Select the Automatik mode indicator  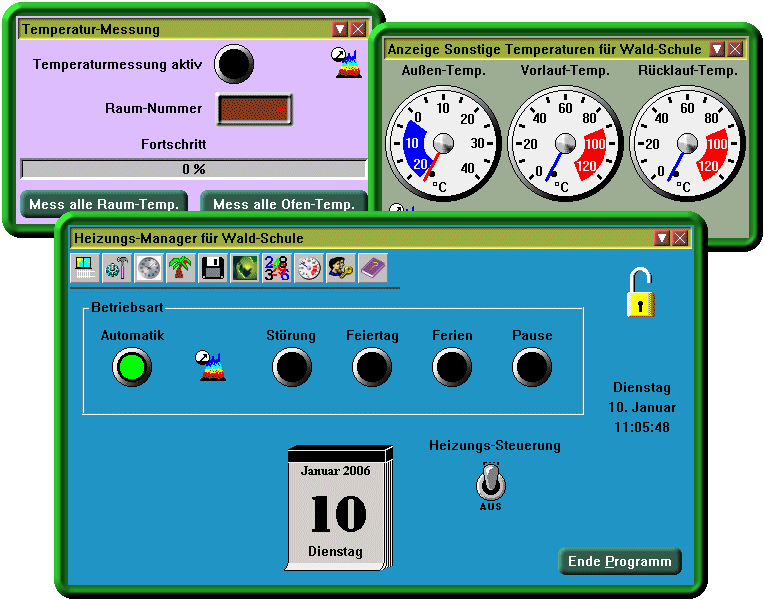tap(131, 368)
